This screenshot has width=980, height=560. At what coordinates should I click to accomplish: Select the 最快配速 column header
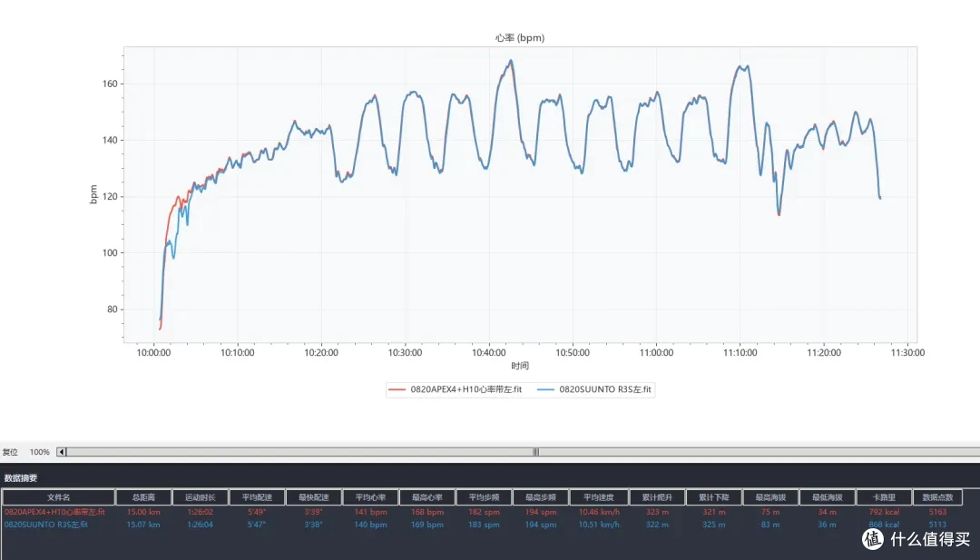tap(314, 497)
